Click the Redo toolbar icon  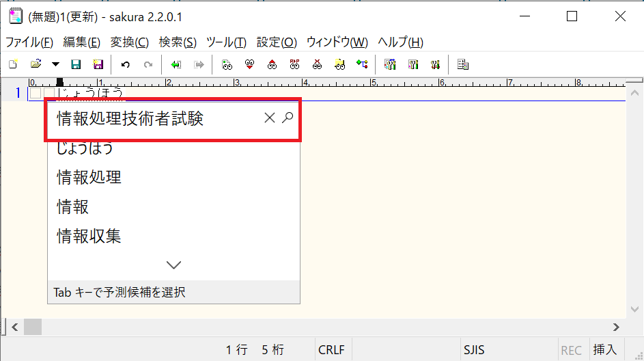coord(148,64)
